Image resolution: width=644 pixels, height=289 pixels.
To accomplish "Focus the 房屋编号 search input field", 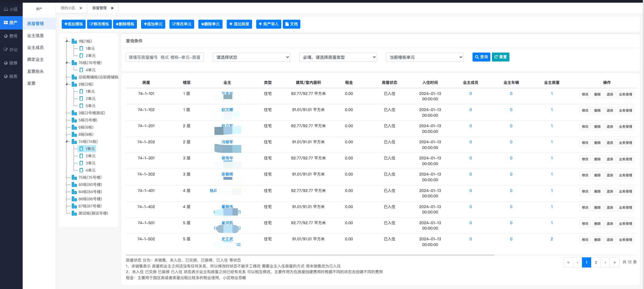I will (x=165, y=57).
